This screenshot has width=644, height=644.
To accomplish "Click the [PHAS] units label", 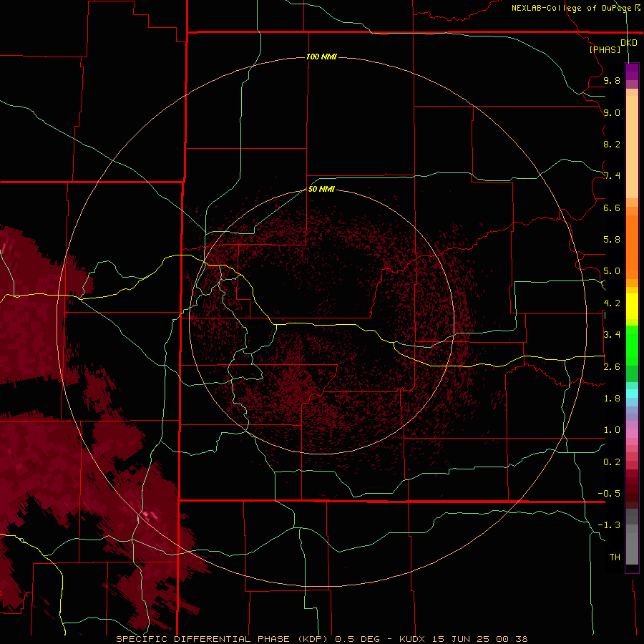I will point(605,49).
